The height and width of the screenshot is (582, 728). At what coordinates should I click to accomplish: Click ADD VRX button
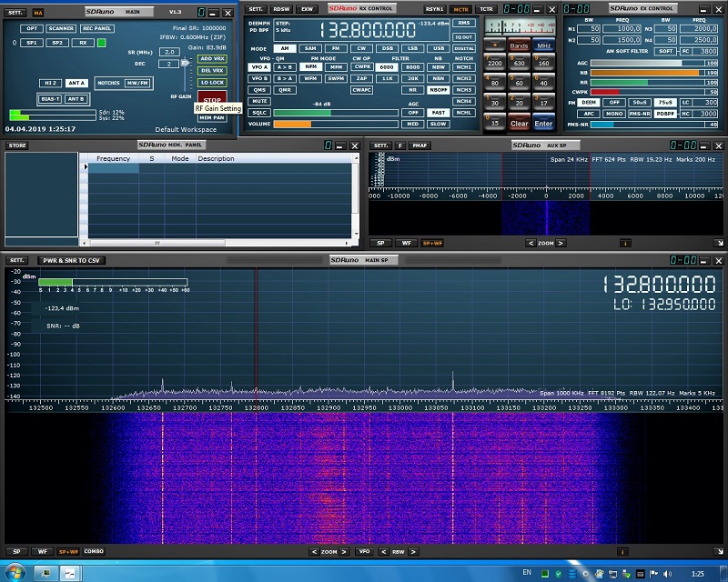[x=212, y=59]
